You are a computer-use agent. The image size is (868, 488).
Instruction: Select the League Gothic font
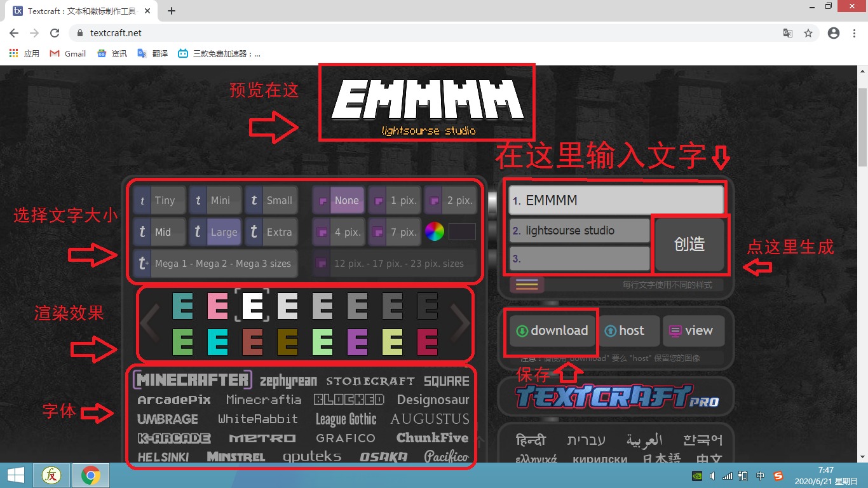pos(346,419)
